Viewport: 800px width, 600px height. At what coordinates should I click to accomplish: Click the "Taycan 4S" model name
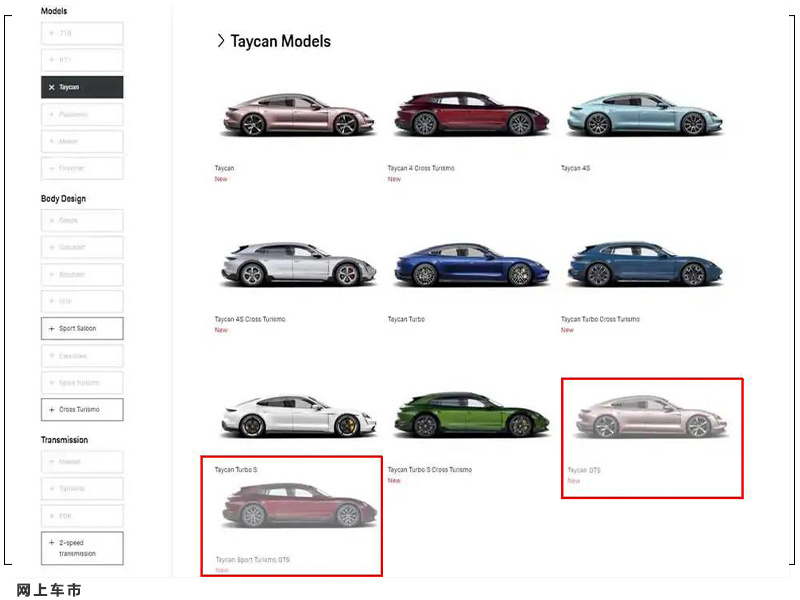point(576,168)
